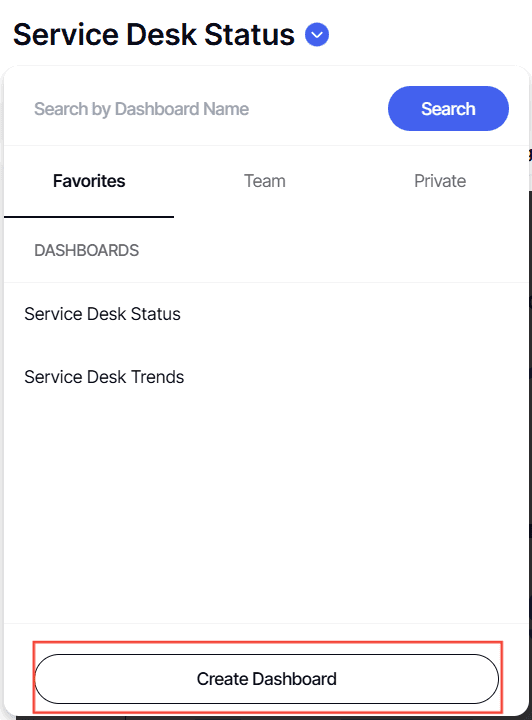Click the Create Dashboard button
The image size is (532, 720).
coord(266,679)
